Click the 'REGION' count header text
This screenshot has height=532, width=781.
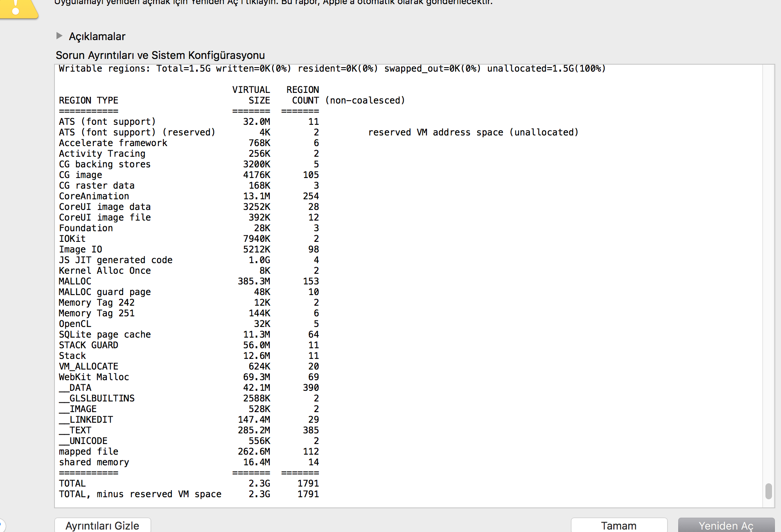(x=302, y=90)
